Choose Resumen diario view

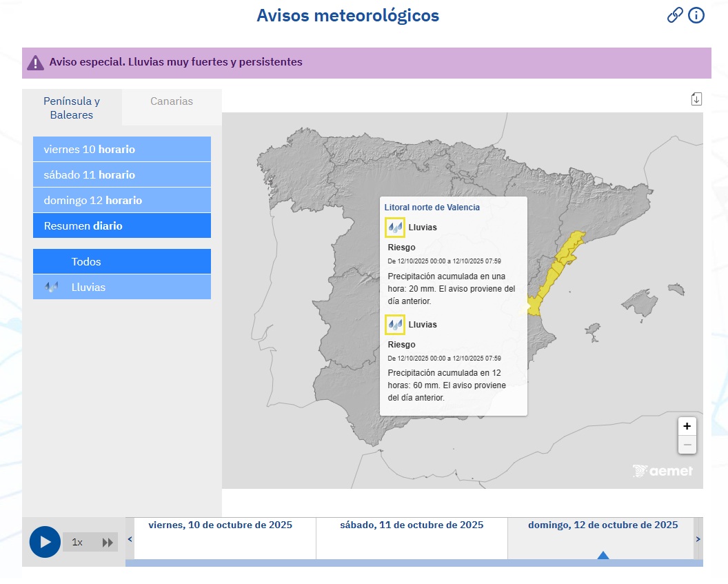tap(122, 226)
